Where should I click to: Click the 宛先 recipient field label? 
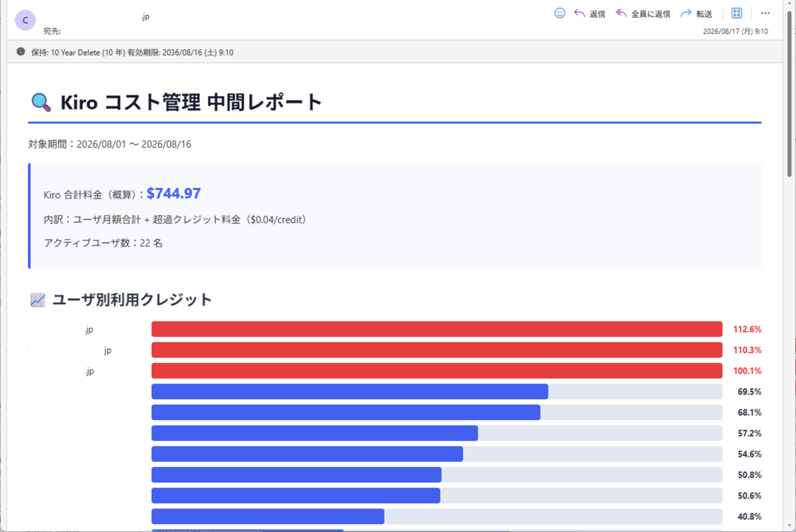(52, 31)
